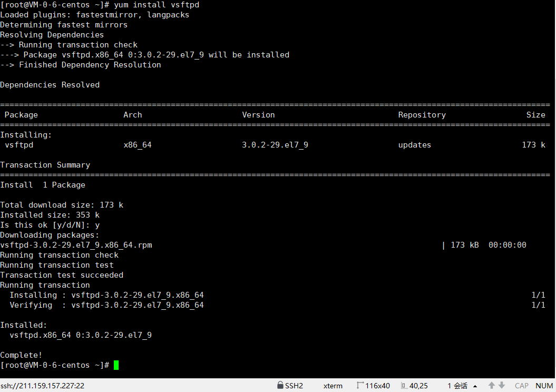556x392 pixels.
Task: Click the 'Is this ok [y/d/N]: y' prompt line
Action: click(x=50, y=225)
